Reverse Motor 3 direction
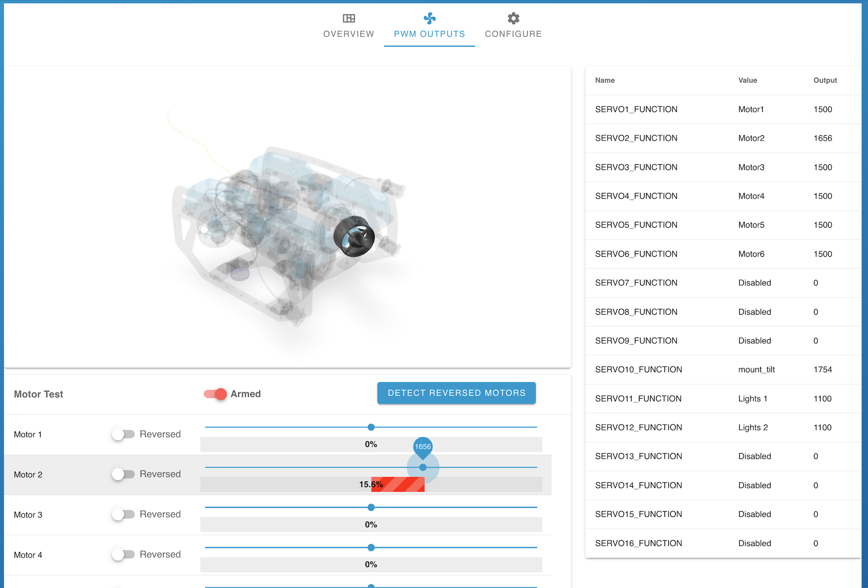The height and width of the screenshot is (588, 868). (x=123, y=514)
